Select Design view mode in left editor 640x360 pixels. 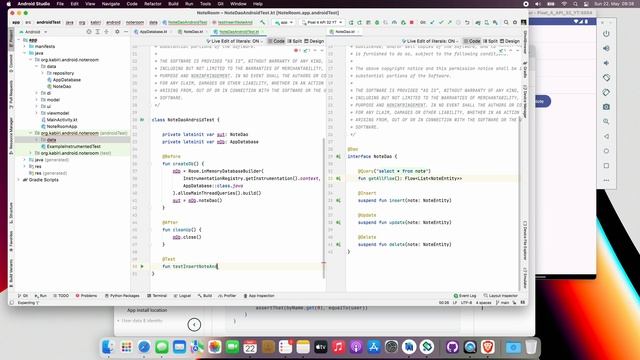[x=314, y=41]
